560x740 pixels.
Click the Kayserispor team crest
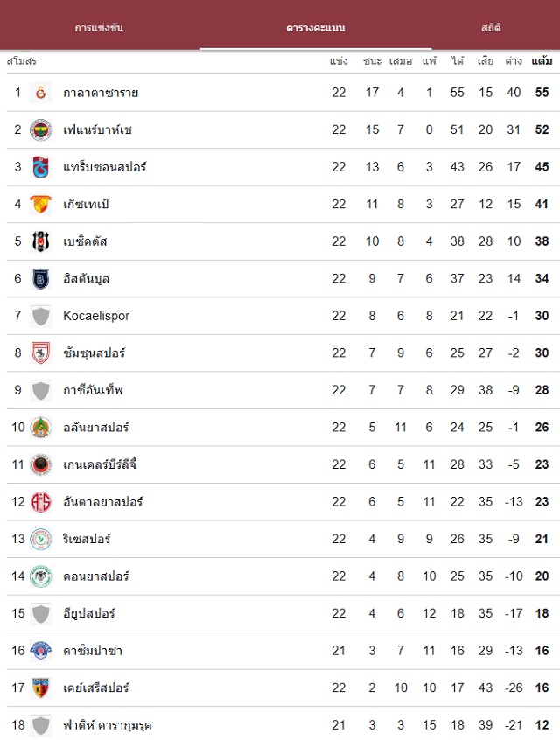(x=41, y=688)
